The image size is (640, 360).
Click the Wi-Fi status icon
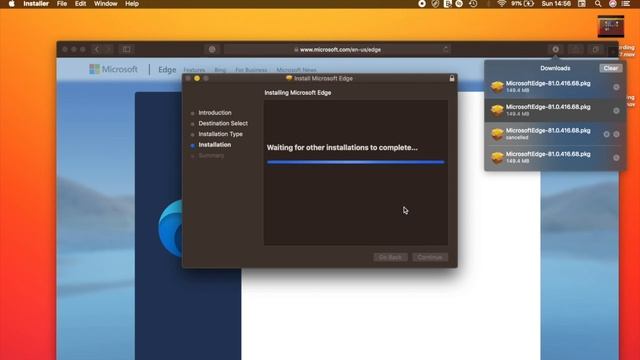click(502, 4)
